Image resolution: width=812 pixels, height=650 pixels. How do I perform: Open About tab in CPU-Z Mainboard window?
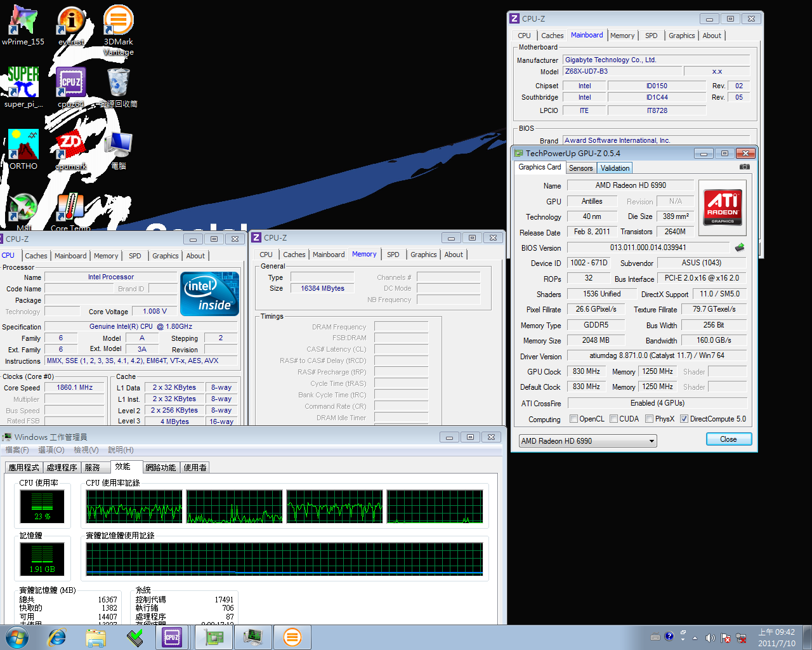pos(711,36)
